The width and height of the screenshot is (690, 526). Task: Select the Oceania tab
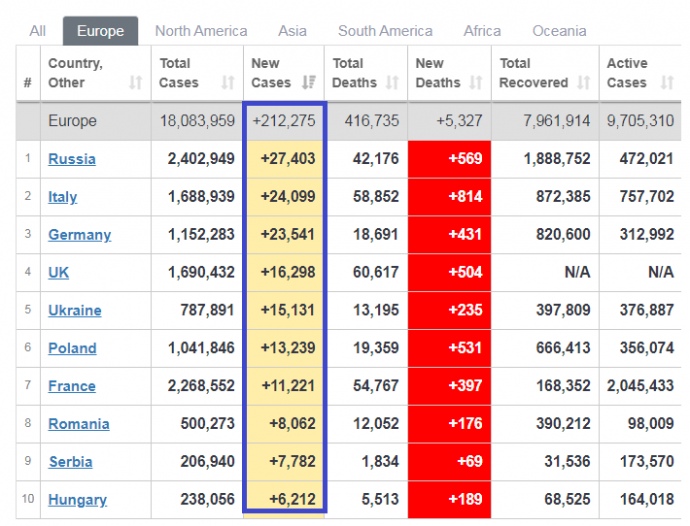click(559, 31)
